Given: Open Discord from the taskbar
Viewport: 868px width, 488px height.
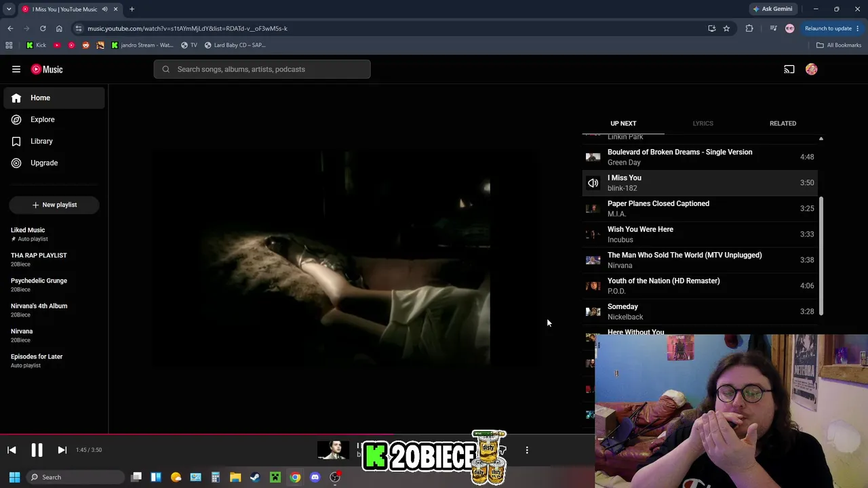Looking at the screenshot, I should point(315,477).
